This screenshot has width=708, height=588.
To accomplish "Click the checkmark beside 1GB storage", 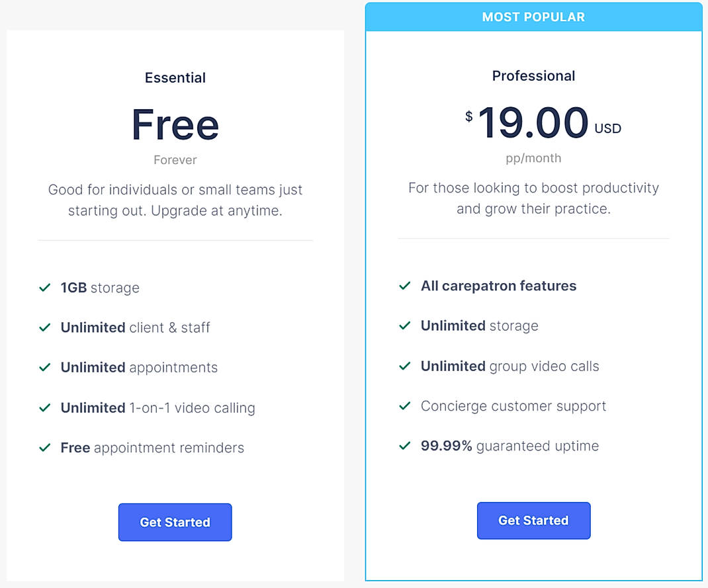I will point(44,288).
